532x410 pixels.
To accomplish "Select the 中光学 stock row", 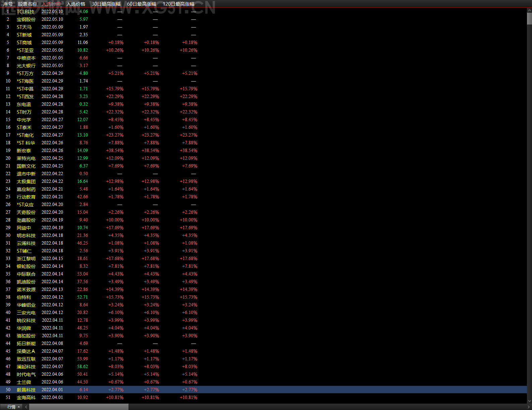I will tap(263, 119).
